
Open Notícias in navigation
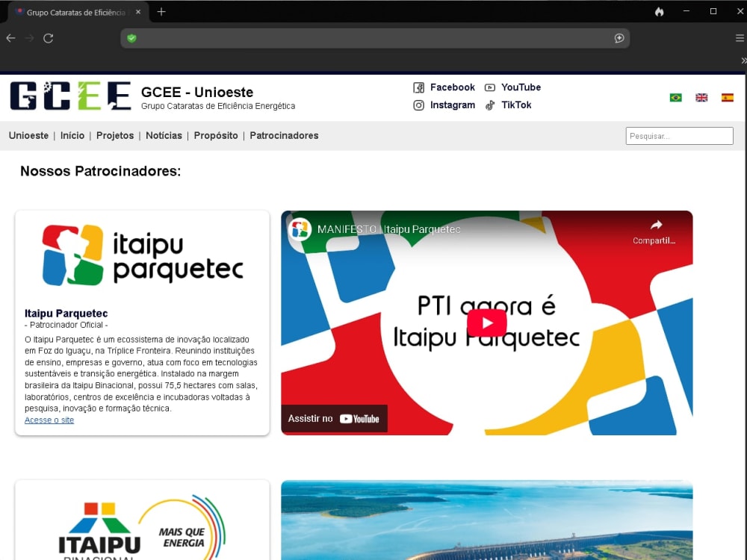tap(164, 135)
